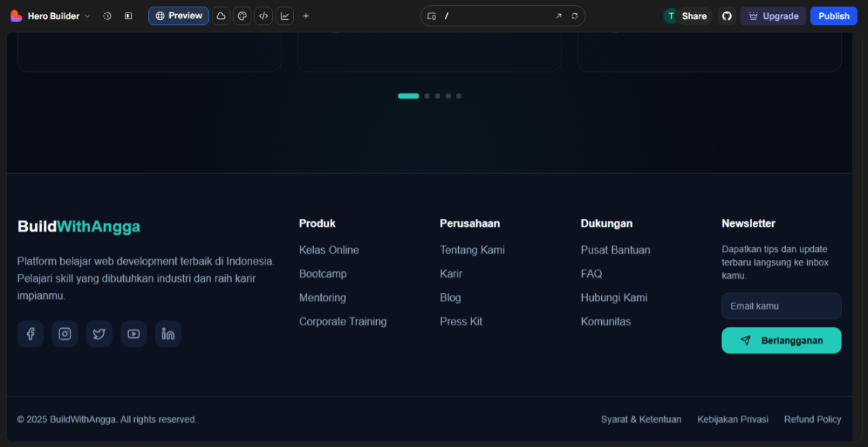Click the plus icon to add tab
868x447 pixels.
(306, 16)
